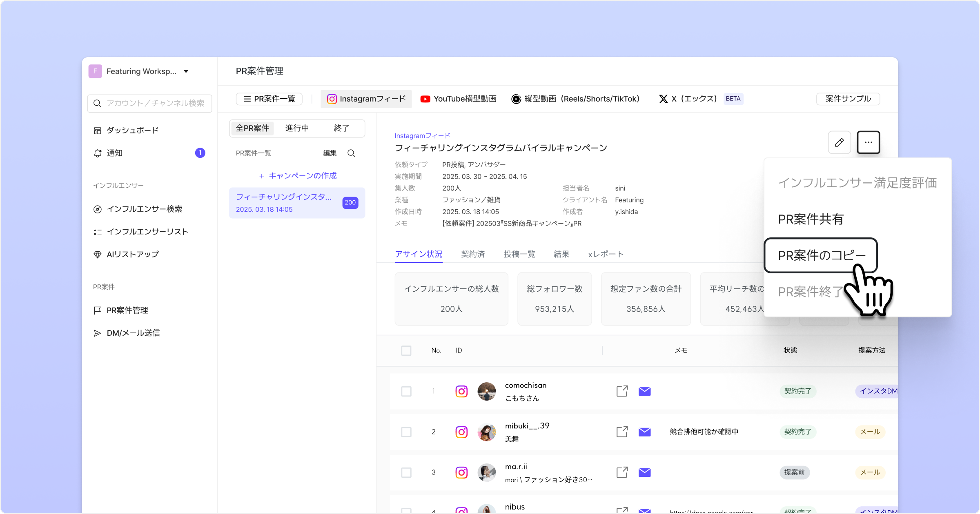This screenshot has height=514, width=980.
Task: Open the three-dots more options button
Action: tap(868, 142)
